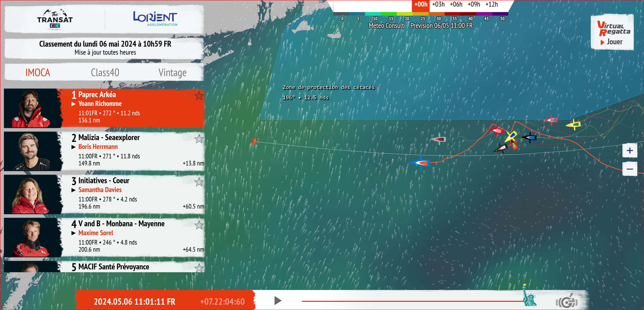Open the Vintage class tab
The image size is (644, 310).
pos(172,73)
